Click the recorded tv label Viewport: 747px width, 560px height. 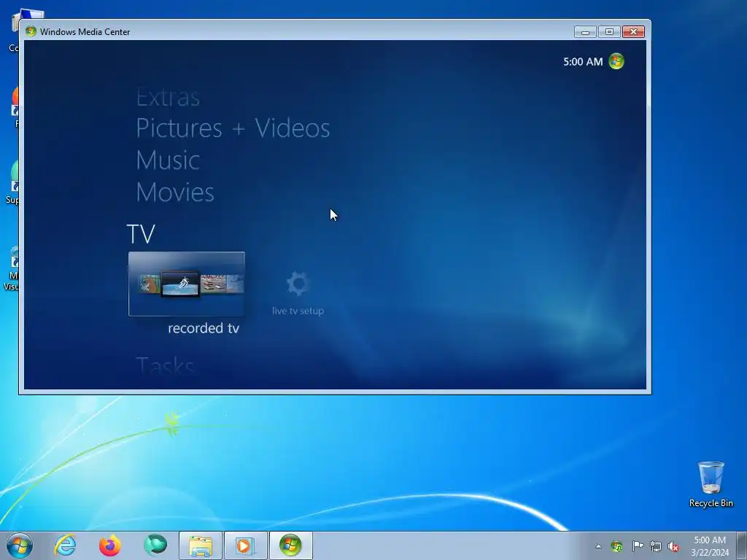[x=204, y=328]
